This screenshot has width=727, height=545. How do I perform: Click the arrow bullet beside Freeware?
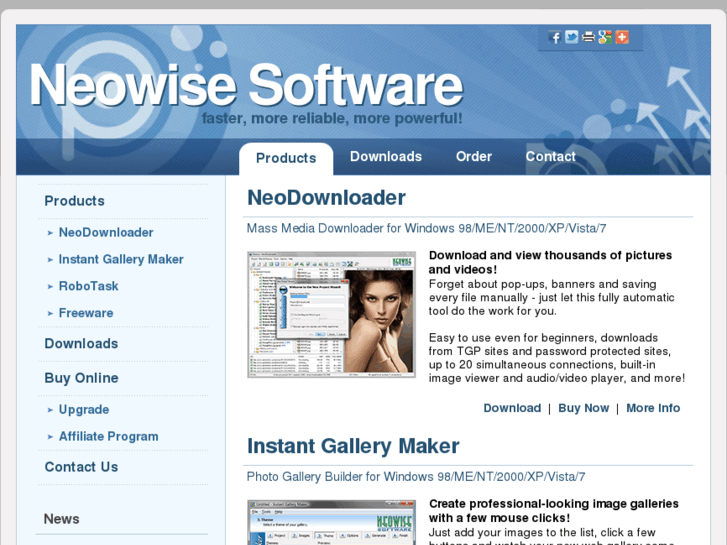pos(50,314)
